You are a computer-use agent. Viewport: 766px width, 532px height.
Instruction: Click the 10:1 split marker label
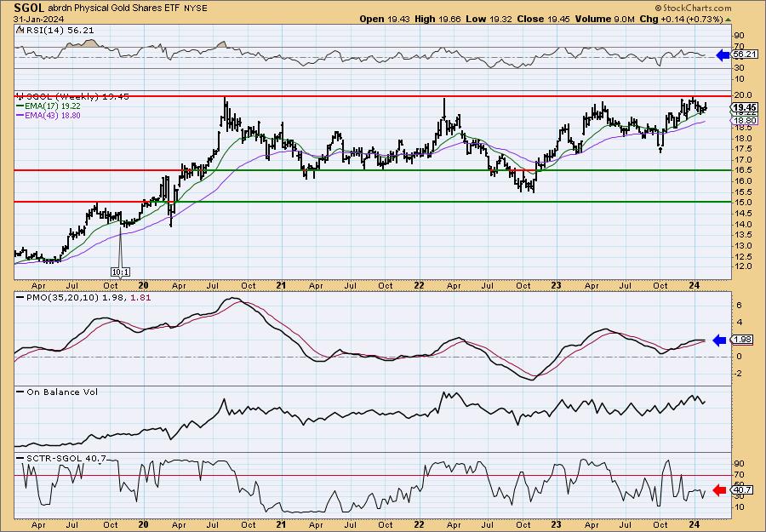click(120, 272)
